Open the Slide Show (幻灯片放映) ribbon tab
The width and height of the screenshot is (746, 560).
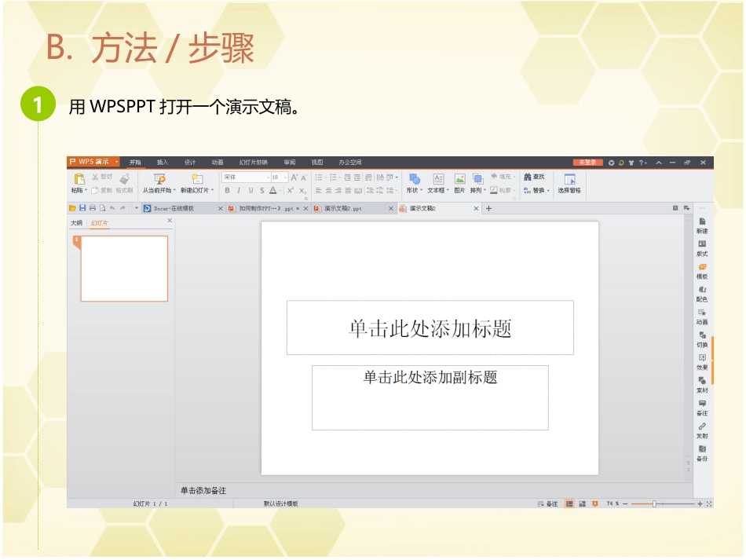(x=253, y=163)
